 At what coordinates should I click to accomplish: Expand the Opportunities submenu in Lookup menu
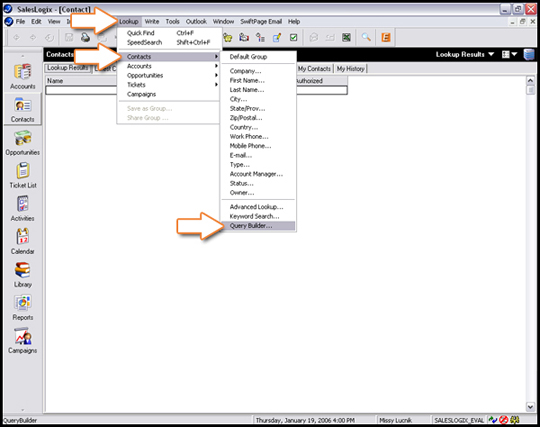(169, 75)
